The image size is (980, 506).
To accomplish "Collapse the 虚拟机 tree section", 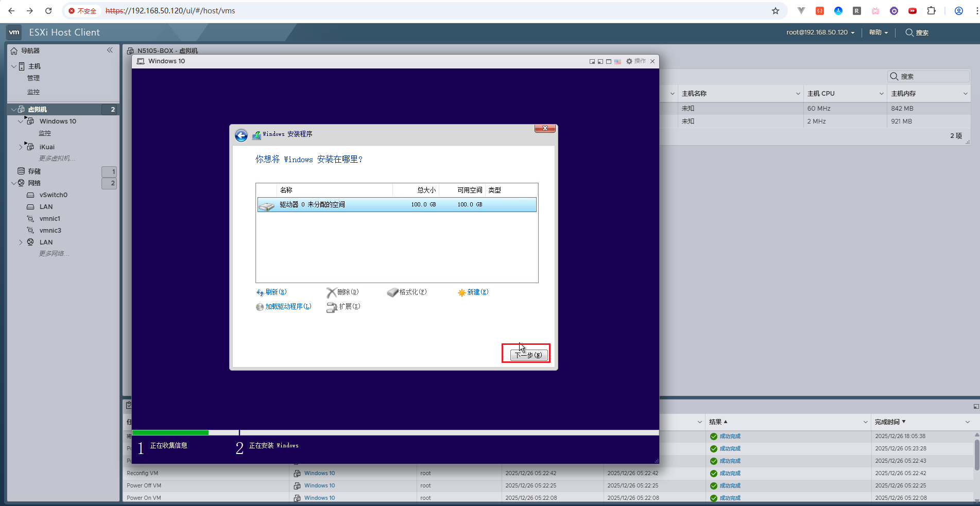I will pyautogui.click(x=13, y=109).
